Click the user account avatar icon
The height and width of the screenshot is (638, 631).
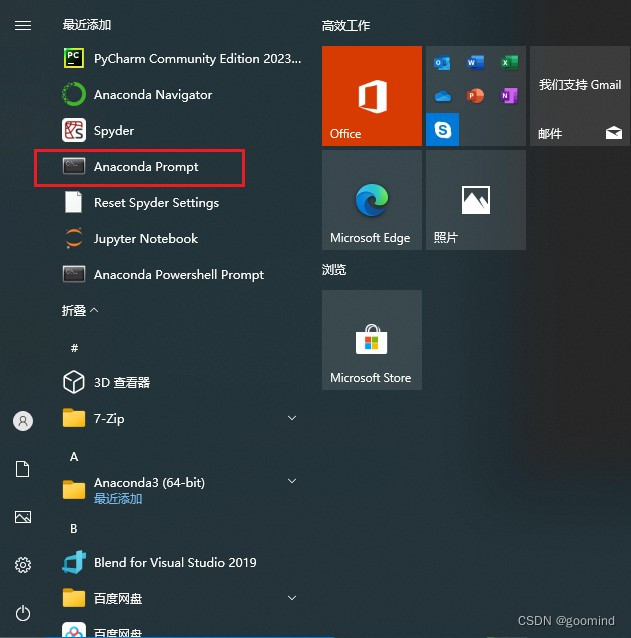pos(23,421)
